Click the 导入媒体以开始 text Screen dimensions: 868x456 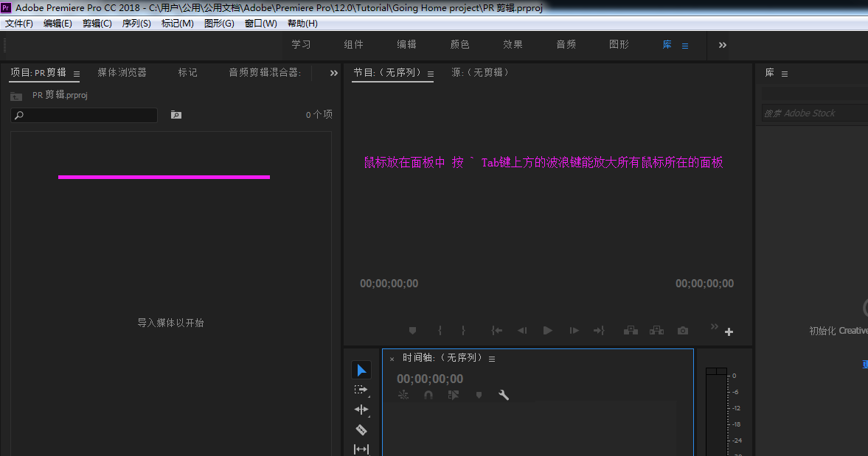[x=170, y=323]
